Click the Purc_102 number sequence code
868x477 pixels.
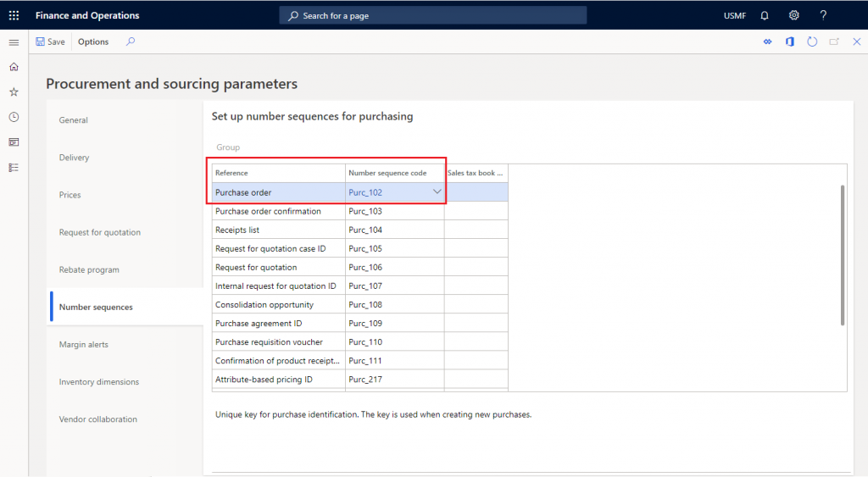coord(365,192)
